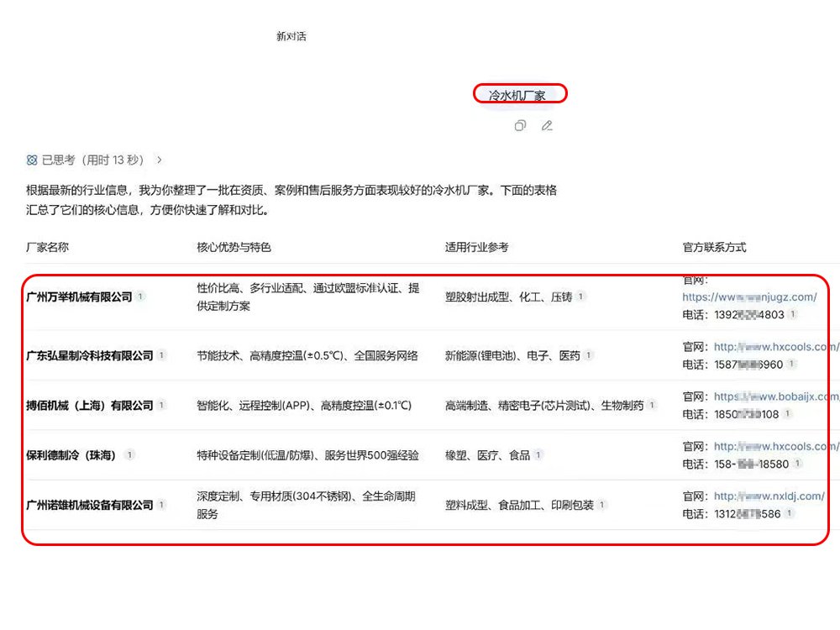Screen dimensions: 840x630
Task: Click citation badge after 塑胶射出成型、化工、压铸
Action: coord(580,297)
